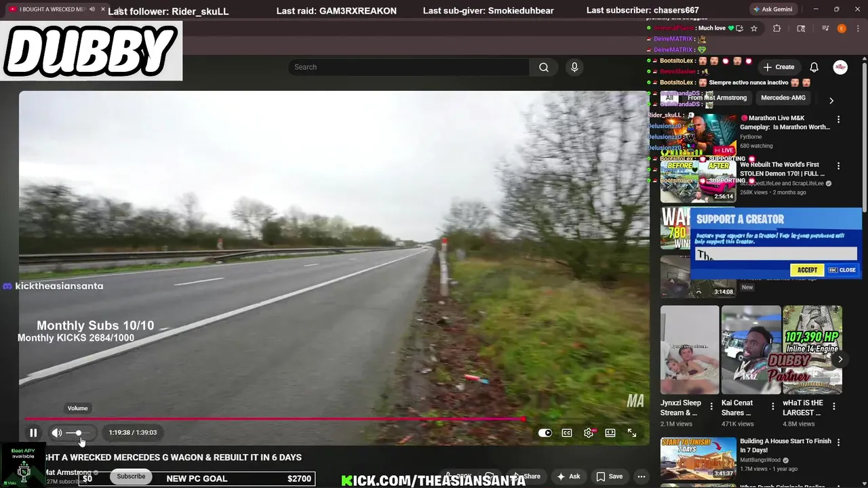The width and height of the screenshot is (868, 488).
Task: Open options for Jynxzi Sleep Stream short
Action: [711, 407]
